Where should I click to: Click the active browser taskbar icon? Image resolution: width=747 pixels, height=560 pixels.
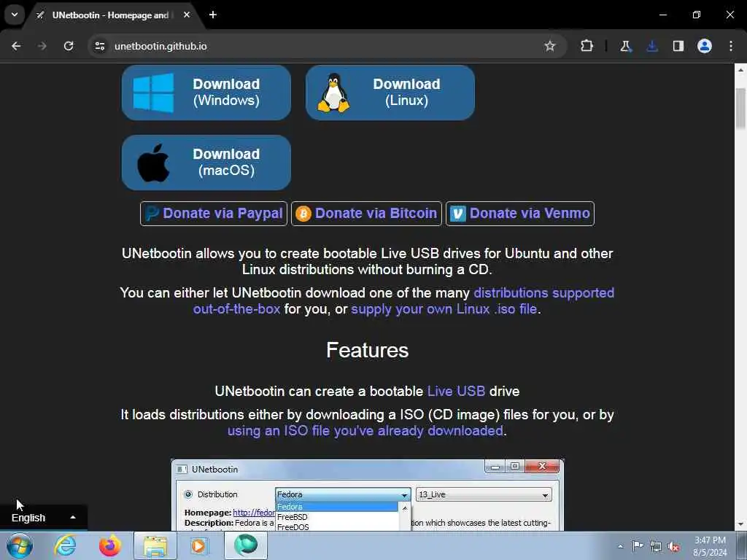pos(245,545)
